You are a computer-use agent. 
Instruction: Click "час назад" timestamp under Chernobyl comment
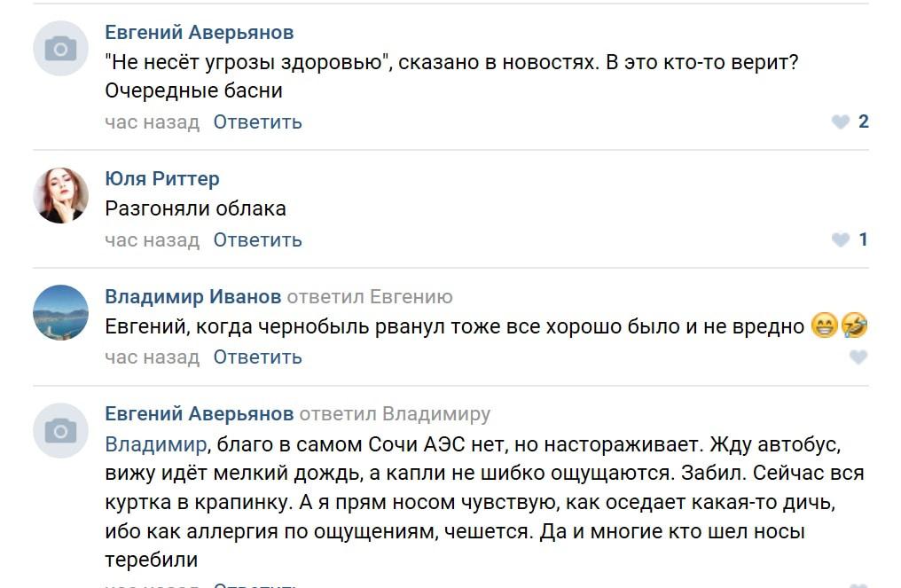pyautogui.click(x=152, y=357)
